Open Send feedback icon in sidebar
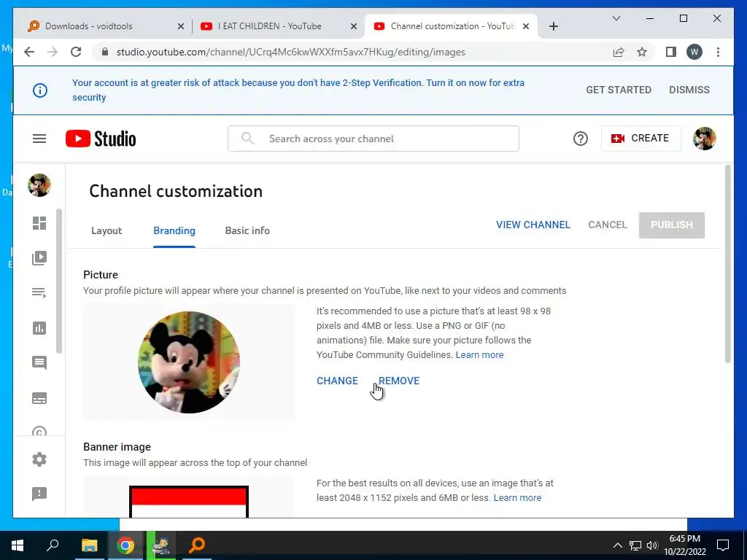Viewport: 747px width, 560px height. pyautogui.click(x=39, y=494)
